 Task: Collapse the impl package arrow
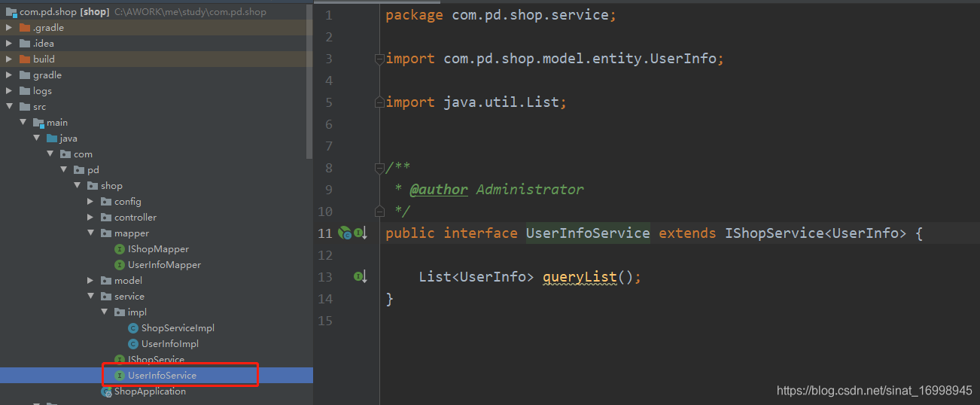[x=105, y=312]
